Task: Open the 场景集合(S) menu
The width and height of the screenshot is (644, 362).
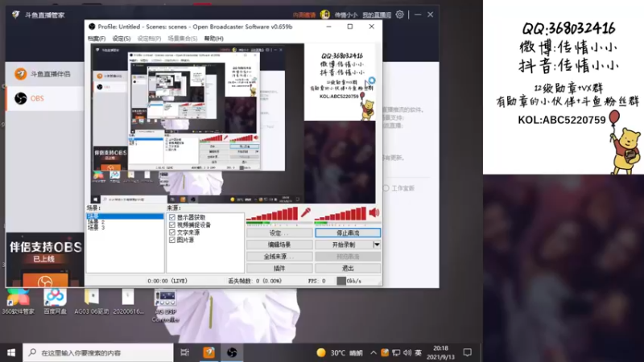Action: point(183,38)
